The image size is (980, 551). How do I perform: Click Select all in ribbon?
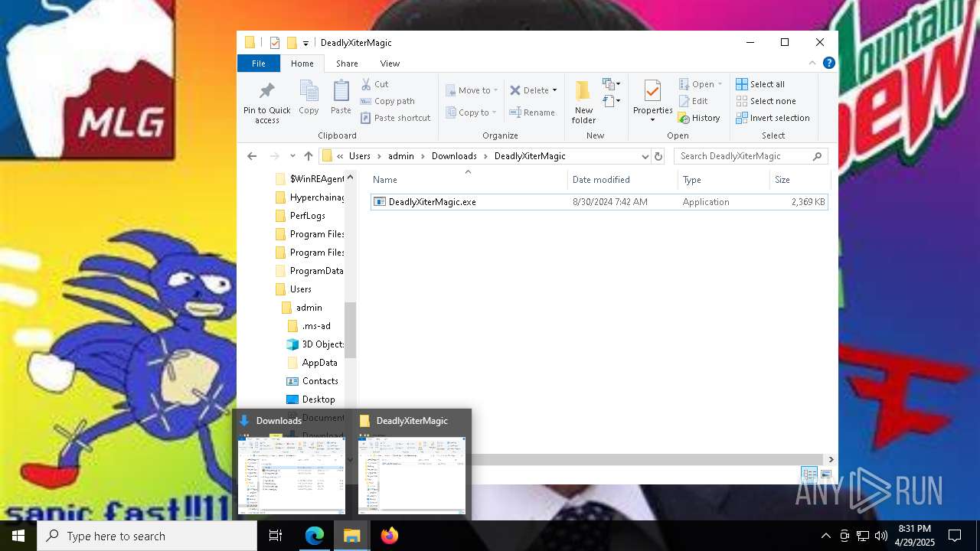(760, 84)
